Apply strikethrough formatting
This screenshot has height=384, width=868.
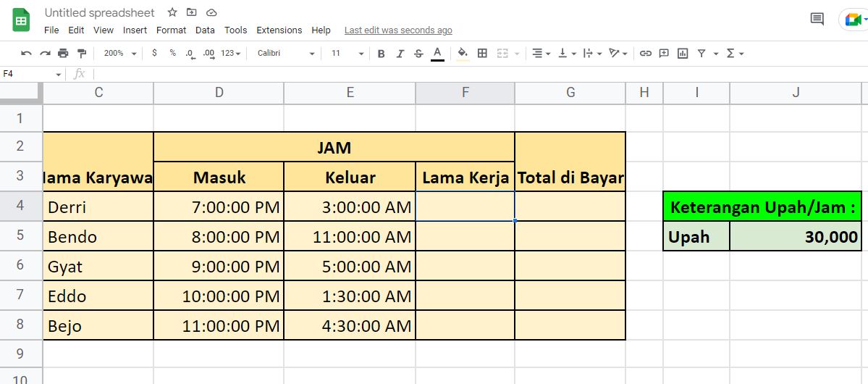pos(418,53)
